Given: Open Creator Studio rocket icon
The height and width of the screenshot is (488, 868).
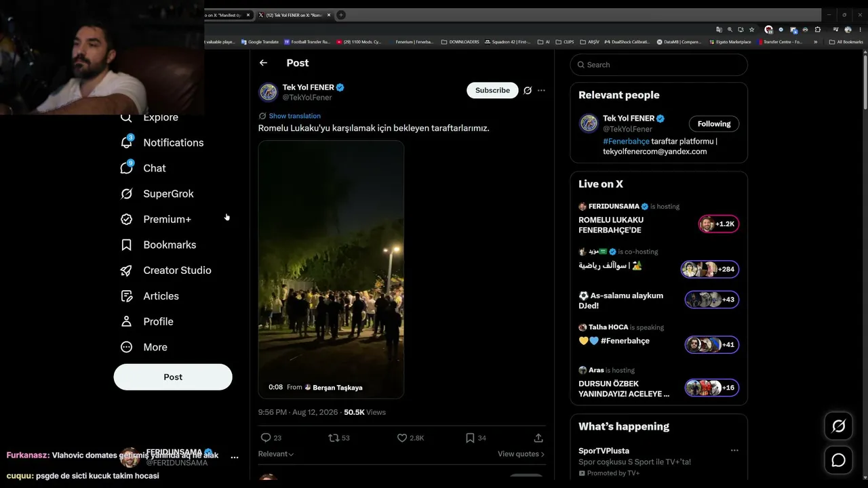Looking at the screenshot, I should pos(126,270).
